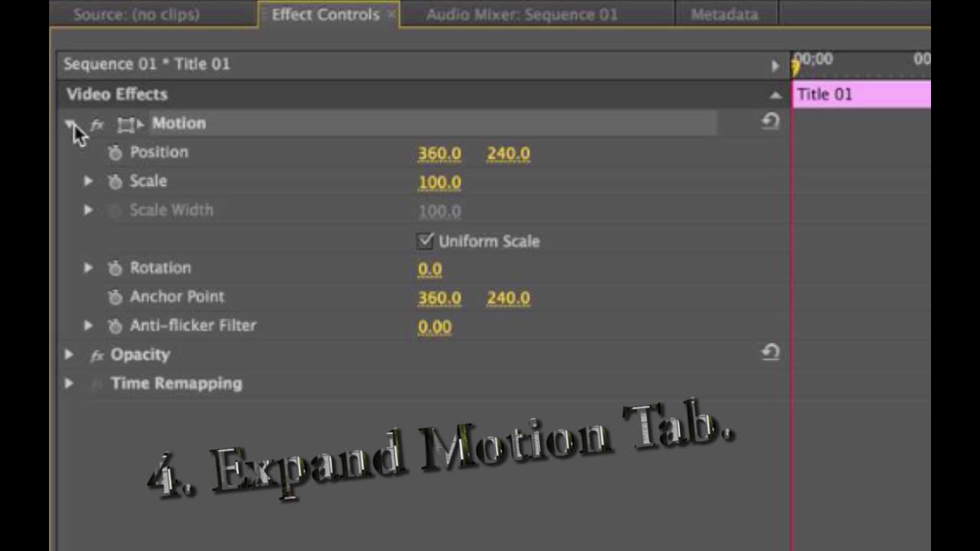Image resolution: width=980 pixels, height=551 pixels.
Task: Click the Anchor Point horizontal value 360.0
Action: (x=439, y=298)
